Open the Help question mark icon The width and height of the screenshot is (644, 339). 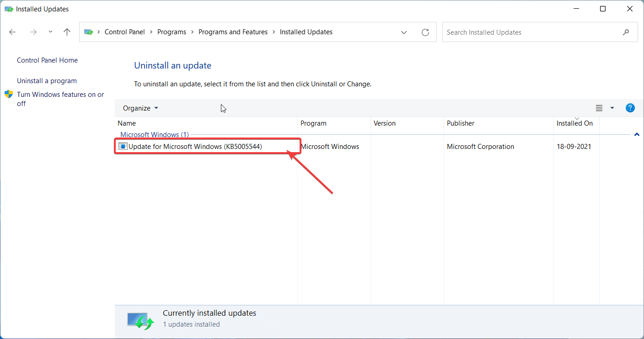click(x=630, y=108)
